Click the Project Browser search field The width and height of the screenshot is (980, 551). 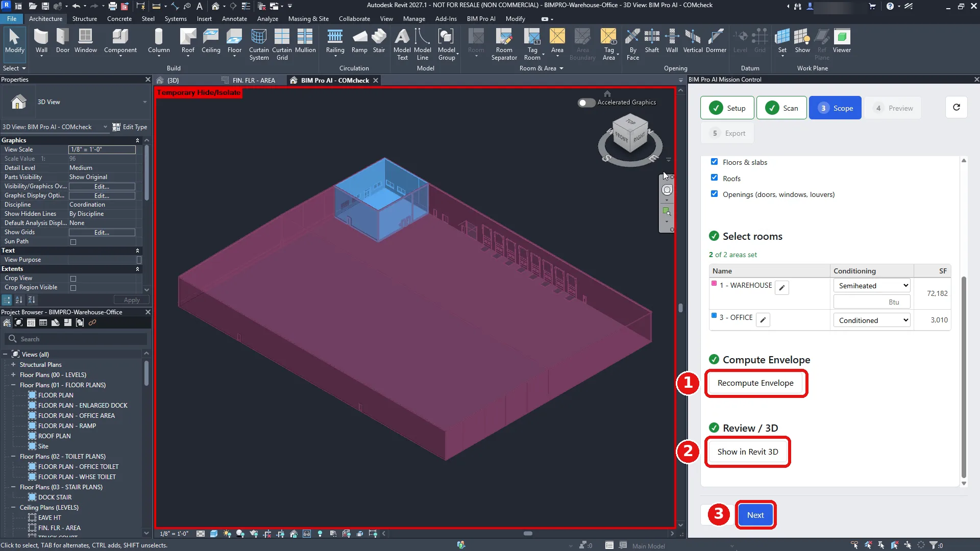coord(76,339)
